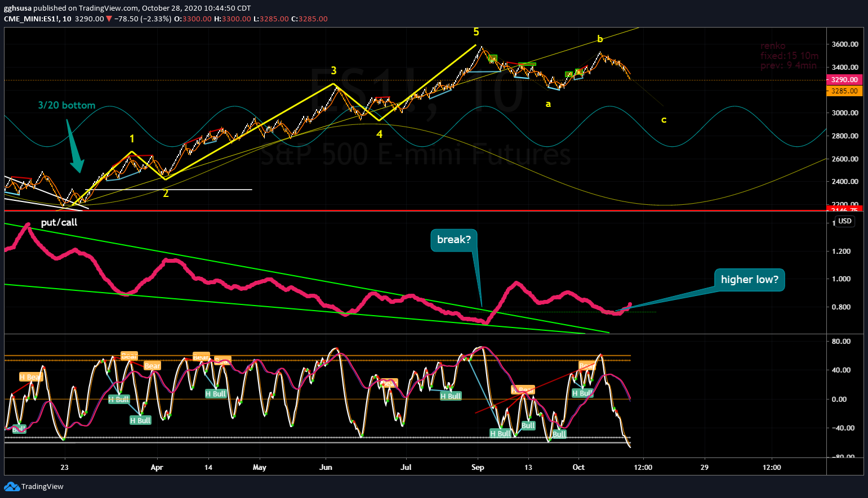Select the yellow wave label 3

pos(333,70)
